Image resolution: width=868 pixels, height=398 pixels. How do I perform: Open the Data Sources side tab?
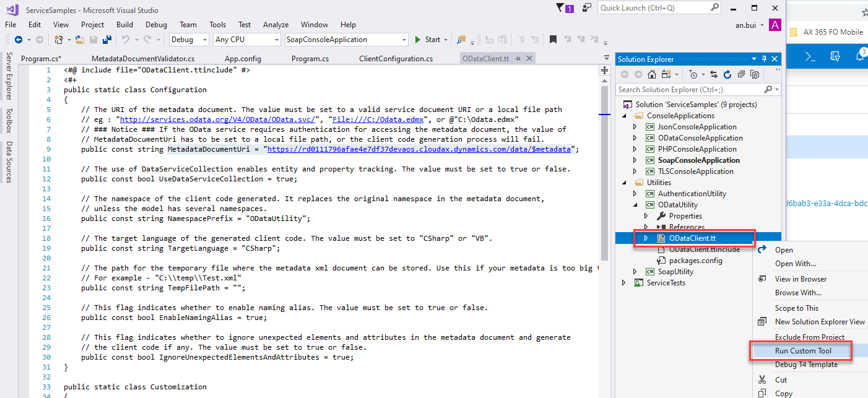pyautogui.click(x=9, y=162)
